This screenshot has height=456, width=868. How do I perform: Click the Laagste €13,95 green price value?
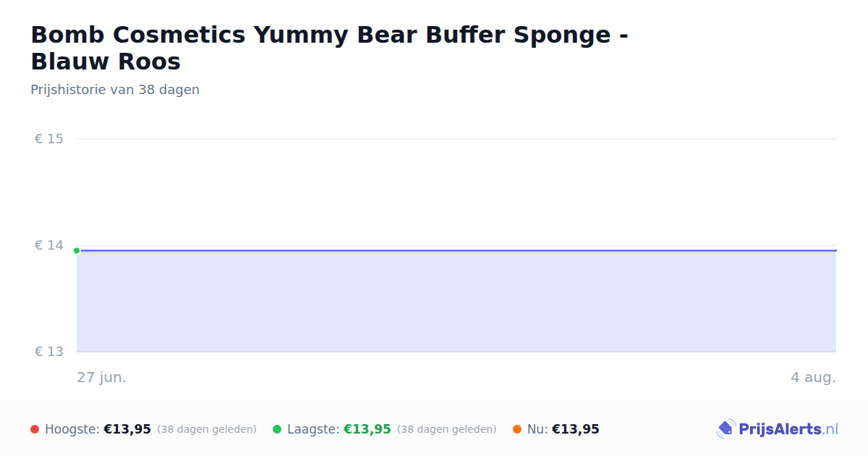coord(367,429)
